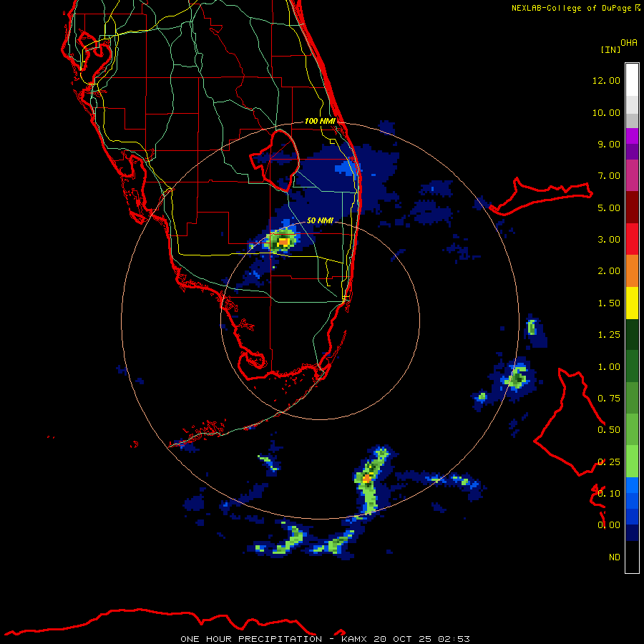This screenshot has height=644, width=644.
Task: Click the 0.10 legend value
Action: [x=609, y=494]
